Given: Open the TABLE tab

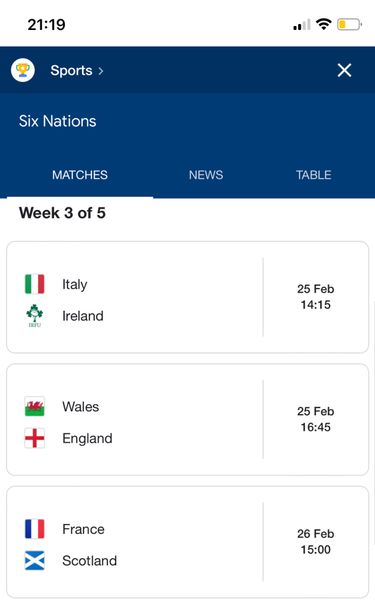Looking at the screenshot, I should [x=314, y=175].
